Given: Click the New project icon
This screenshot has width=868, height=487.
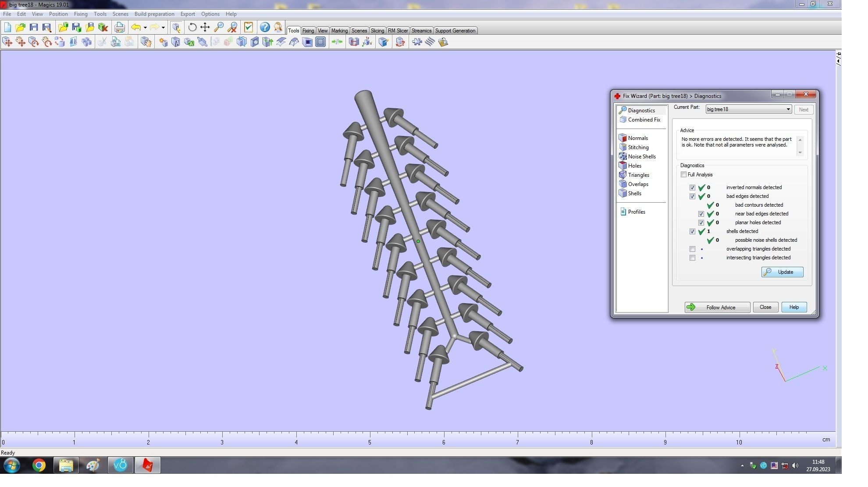Looking at the screenshot, I should (x=7, y=27).
